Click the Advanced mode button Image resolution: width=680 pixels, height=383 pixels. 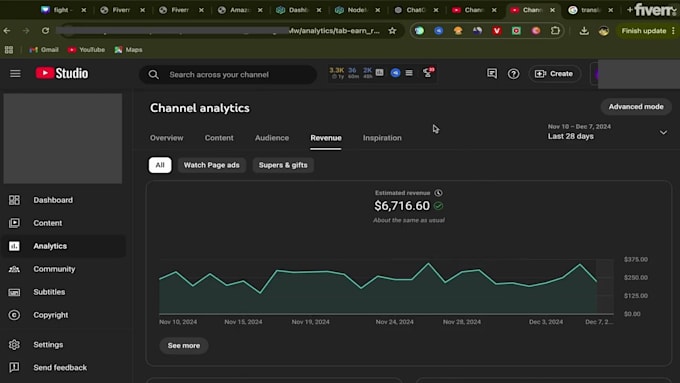pyautogui.click(x=636, y=107)
